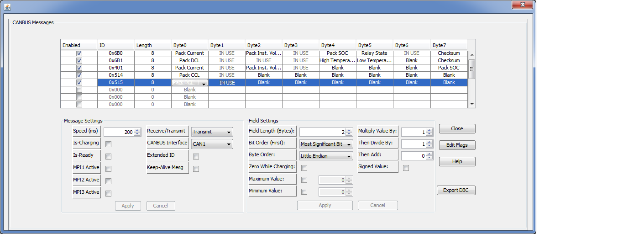Increase the Then Add spinner value

(x=430, y=154)
